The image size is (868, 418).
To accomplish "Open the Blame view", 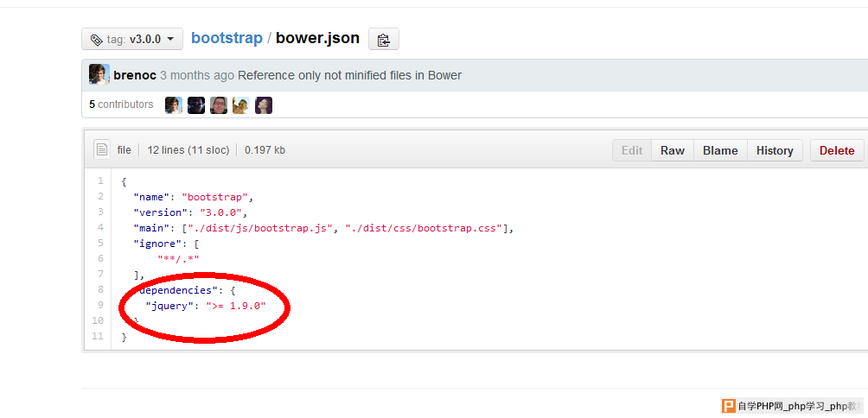I will click(x=720, y=150).
